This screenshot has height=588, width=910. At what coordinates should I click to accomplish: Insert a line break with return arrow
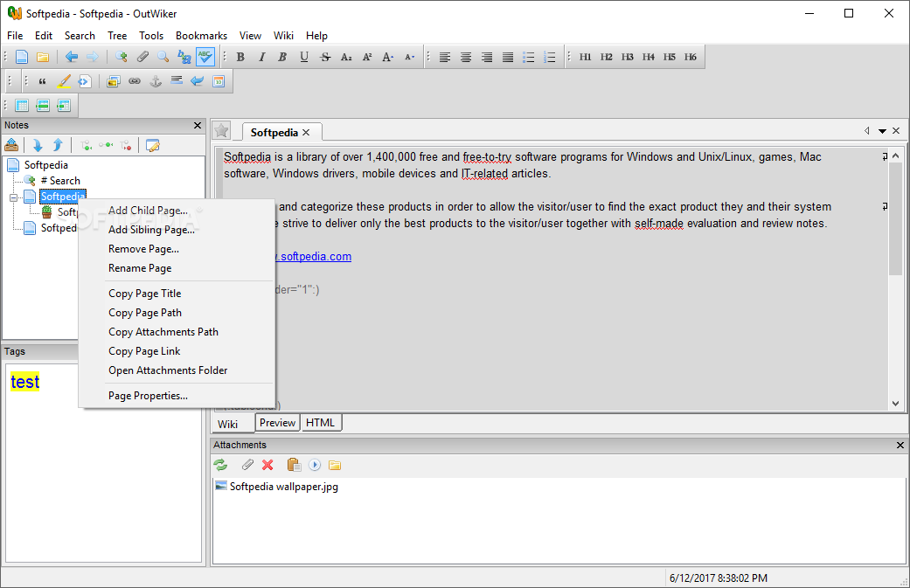click(x=198, y=81)
